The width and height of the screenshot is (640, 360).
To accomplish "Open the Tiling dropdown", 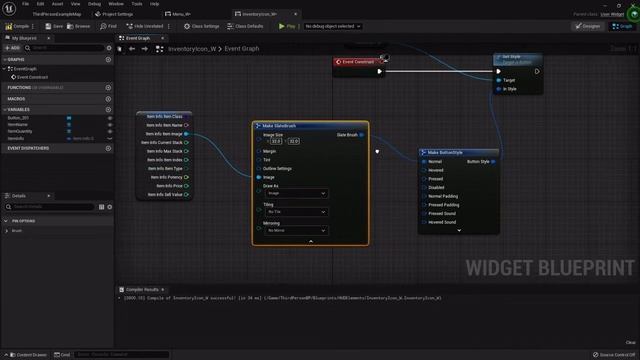I will [x=296, y=212].
